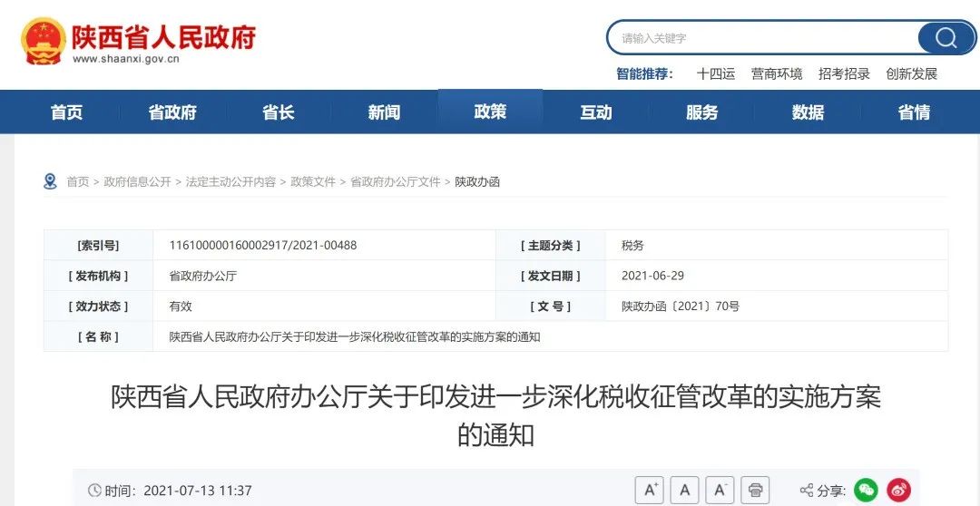Screen dimensions: 980x506
Task: Select the 税务 subject classification value
Action: (x=632, y=246)
